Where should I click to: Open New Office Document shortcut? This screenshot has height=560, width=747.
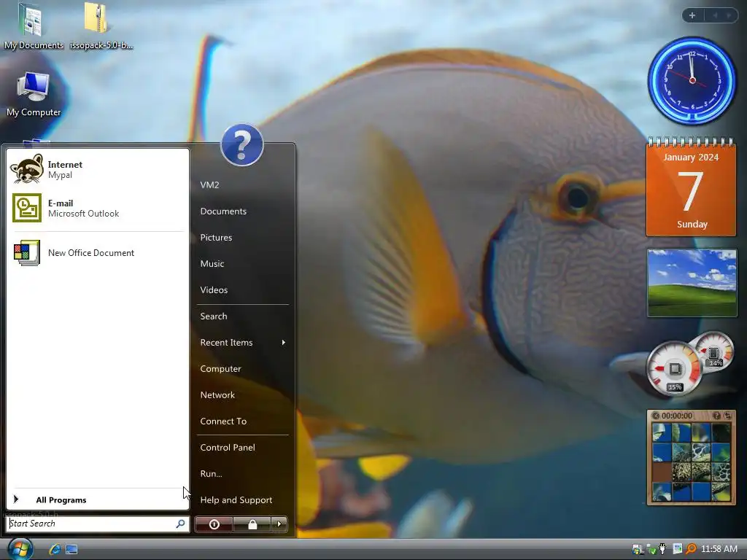tap(98, 253)
